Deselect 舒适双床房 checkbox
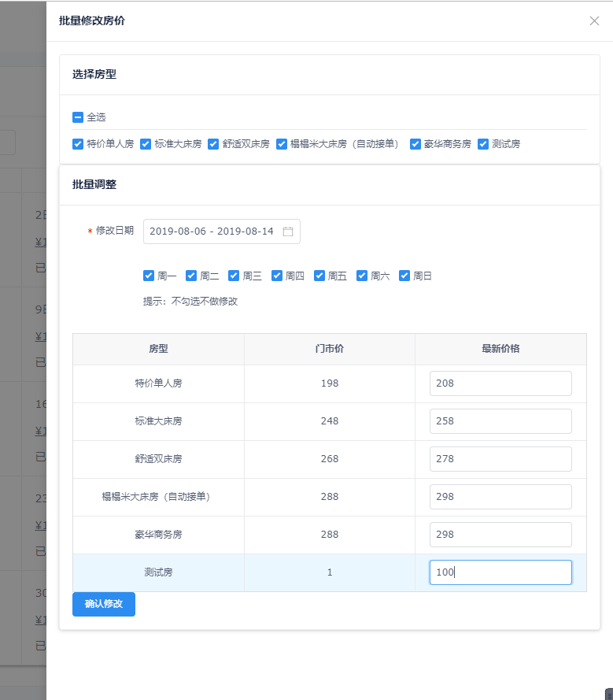 point(213,144)
